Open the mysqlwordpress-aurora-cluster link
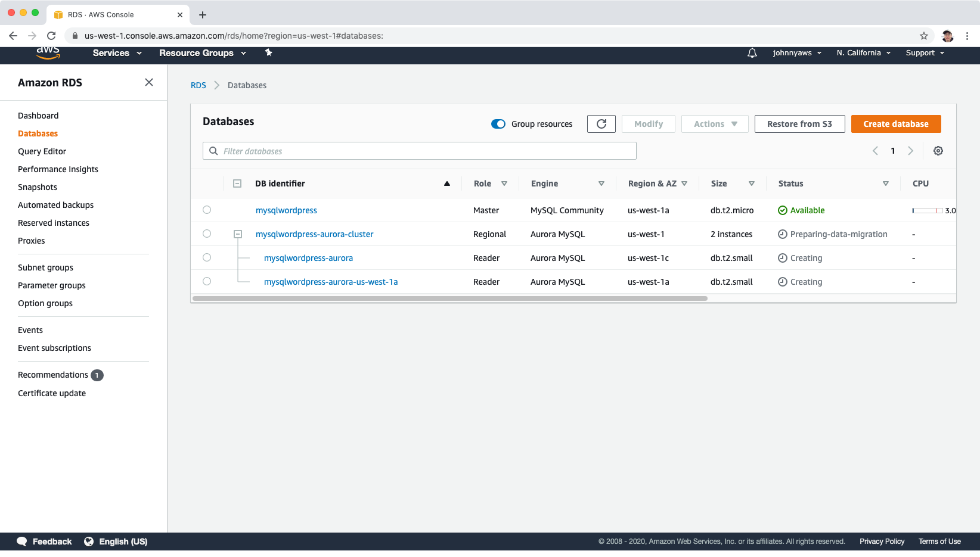Viewport: 980px width, 557px height. 314,234
